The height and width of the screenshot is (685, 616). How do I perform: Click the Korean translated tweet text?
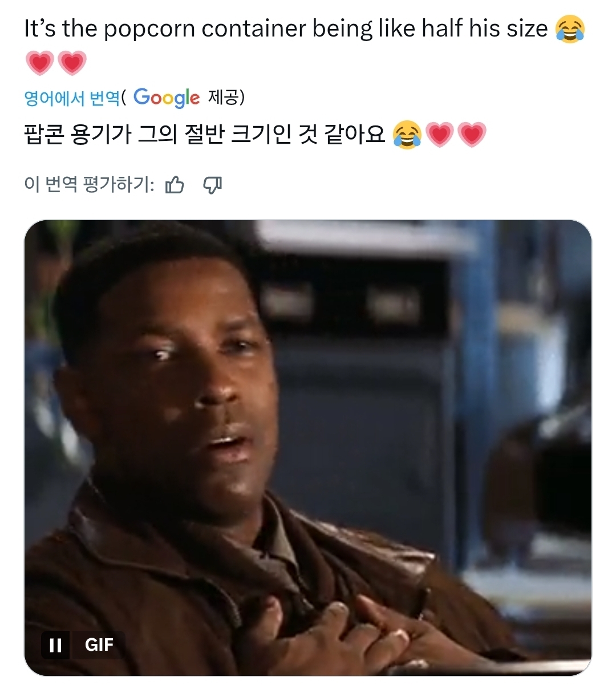206,135
